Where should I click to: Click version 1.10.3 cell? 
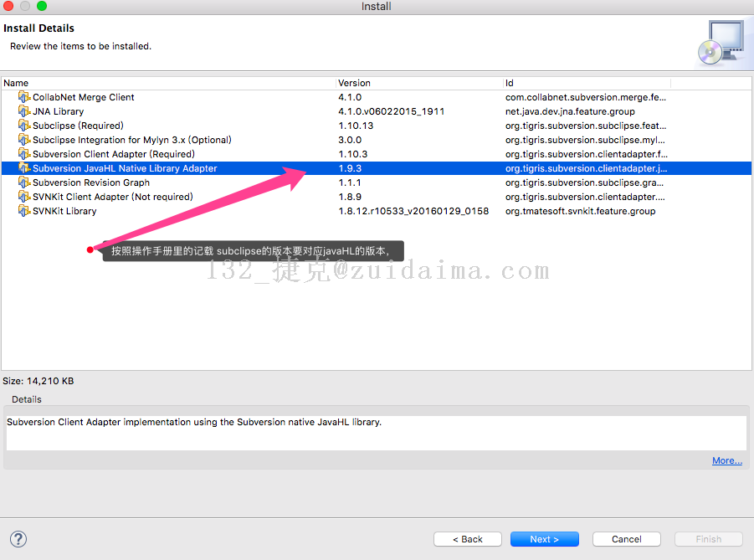point(353,154)
